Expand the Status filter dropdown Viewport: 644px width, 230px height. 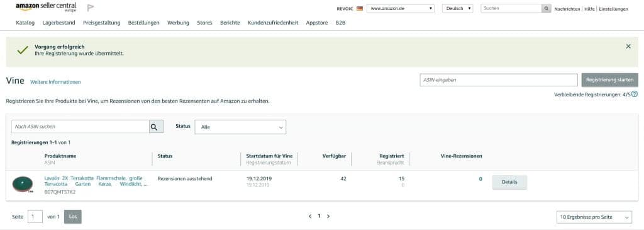click(x=240, y=127)
